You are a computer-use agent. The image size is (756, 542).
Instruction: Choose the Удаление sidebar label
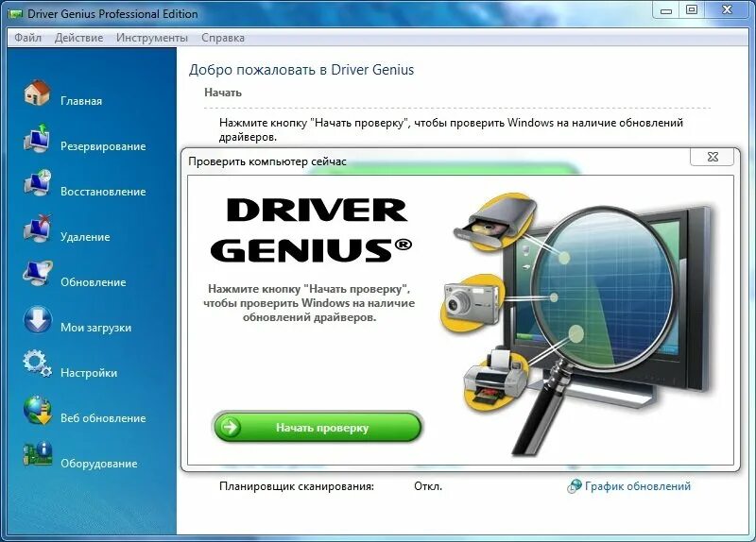coord(85,237)
